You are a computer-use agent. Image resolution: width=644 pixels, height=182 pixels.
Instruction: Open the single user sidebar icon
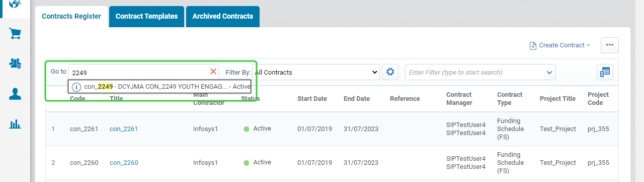(x=15, y=94)
